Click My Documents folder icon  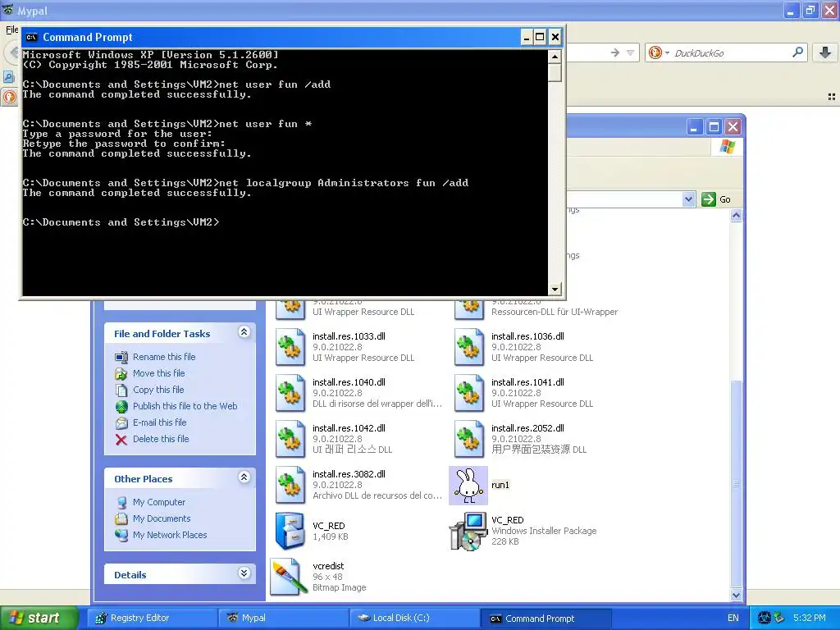pos(121,518)
